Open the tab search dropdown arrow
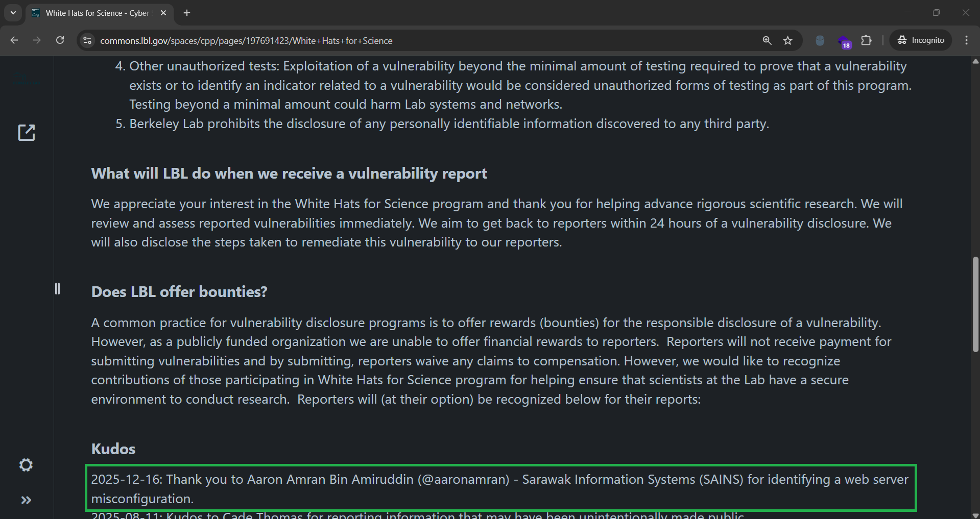 13,13
